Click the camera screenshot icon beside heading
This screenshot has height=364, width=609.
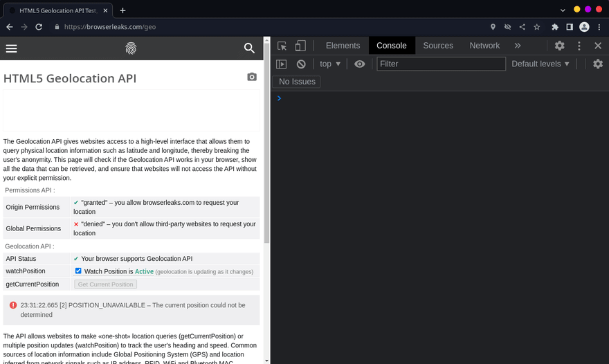point(252,77)
